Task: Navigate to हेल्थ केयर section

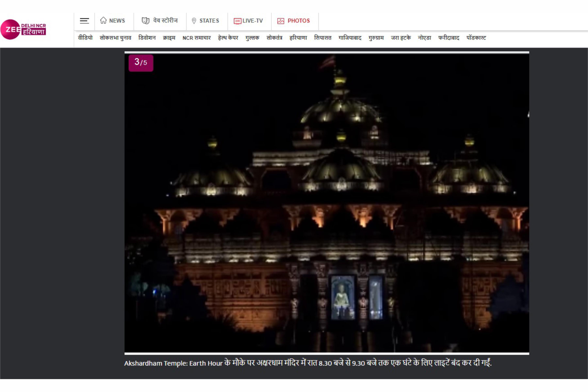Action: (228, 38)
